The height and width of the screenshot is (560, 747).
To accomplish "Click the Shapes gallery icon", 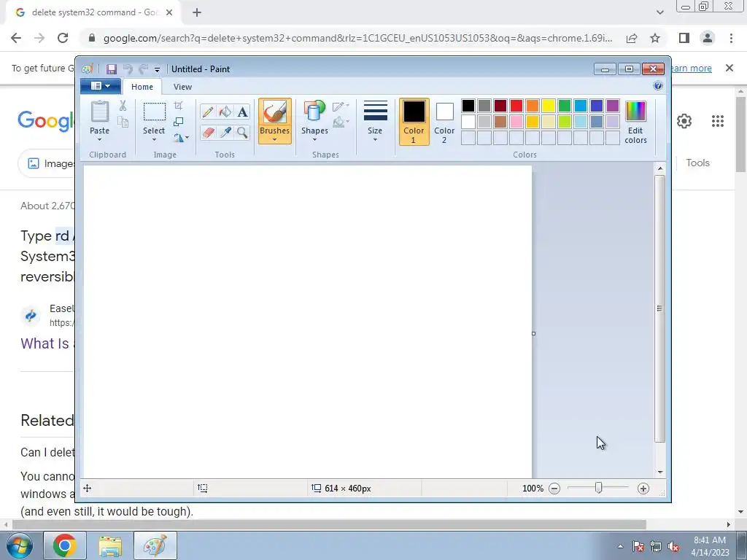I will click(x=314, y=112).
